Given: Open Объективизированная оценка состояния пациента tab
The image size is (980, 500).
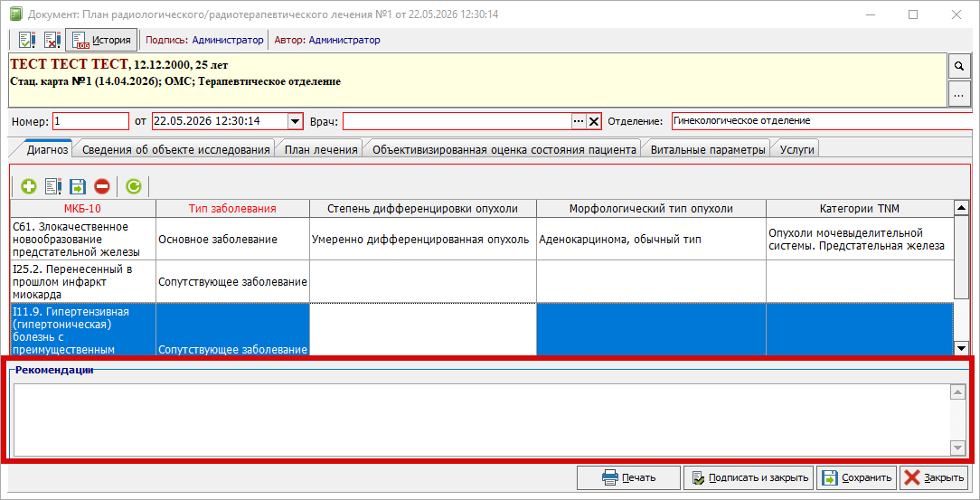Looking at the screenshot, I should pyautogui.click(x=504, y=150).
